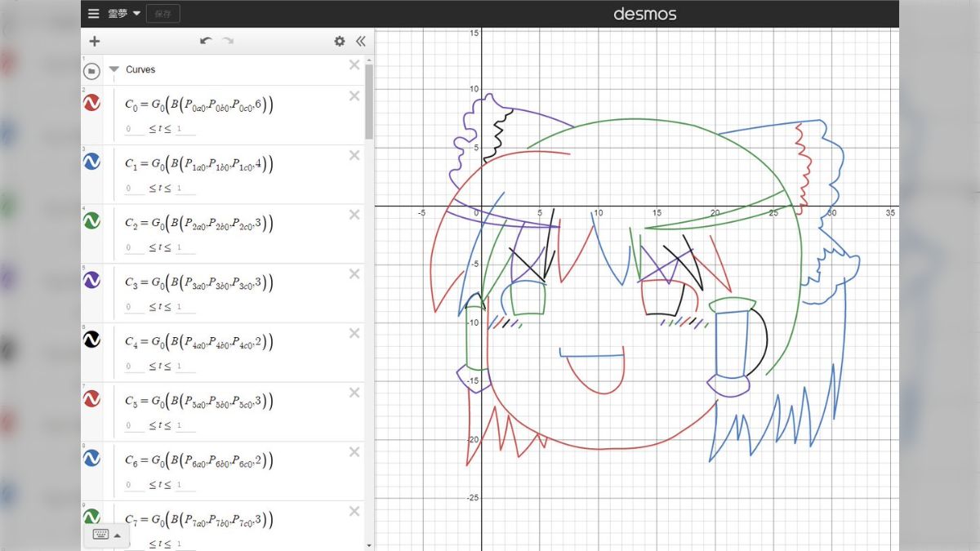
Task: Add a new expression with the plus icon
Action: (x=95, y=41)
